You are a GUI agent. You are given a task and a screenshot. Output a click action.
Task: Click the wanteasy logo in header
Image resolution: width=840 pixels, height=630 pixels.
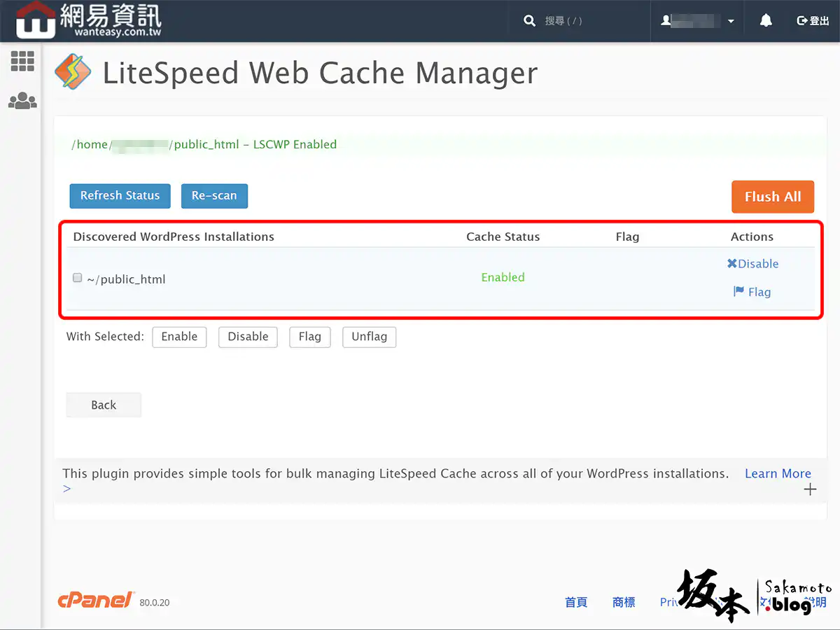click(88, 21)
